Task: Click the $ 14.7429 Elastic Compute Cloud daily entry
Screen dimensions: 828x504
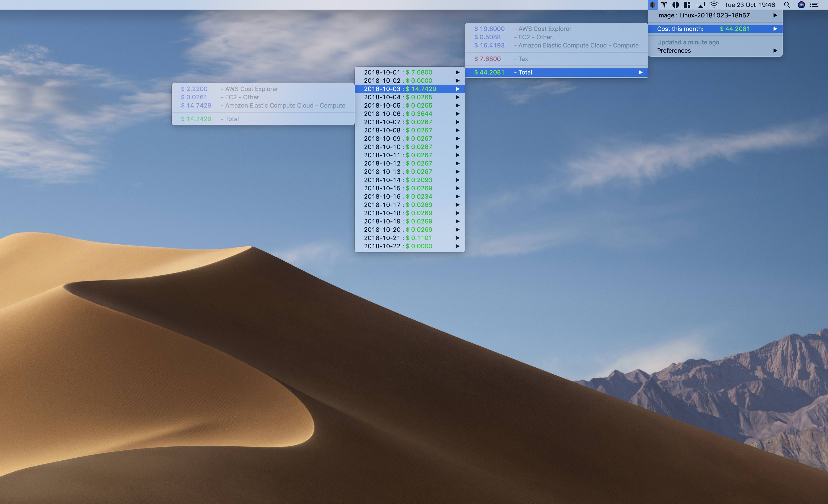Action: tap(263, 105)
